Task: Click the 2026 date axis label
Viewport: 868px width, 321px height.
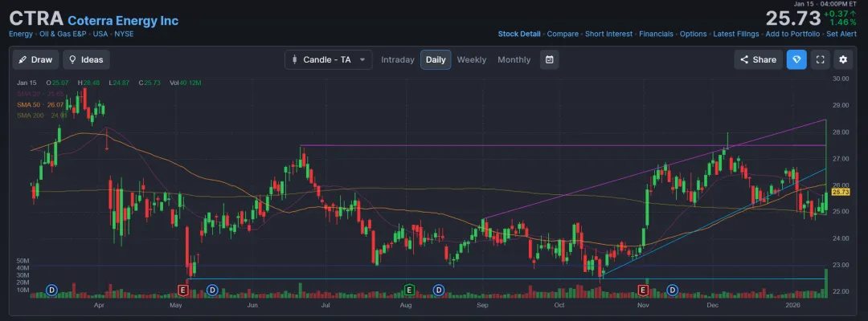Action: 792,304
